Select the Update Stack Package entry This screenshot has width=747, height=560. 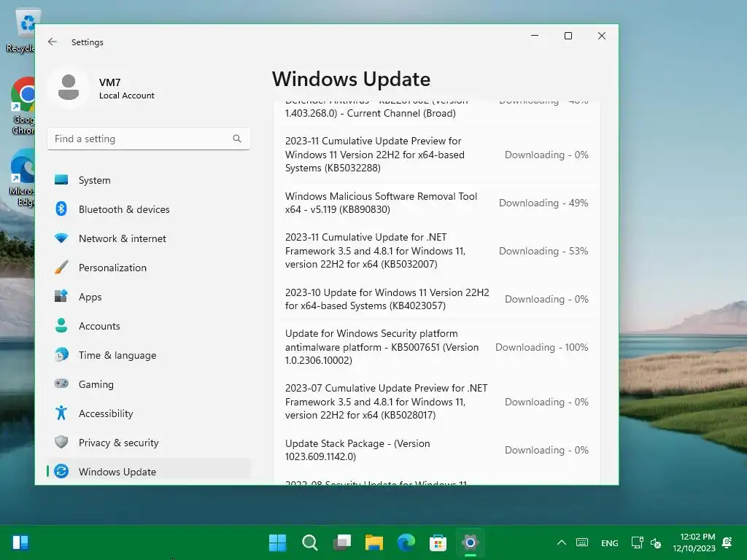(x=437, y=450)
